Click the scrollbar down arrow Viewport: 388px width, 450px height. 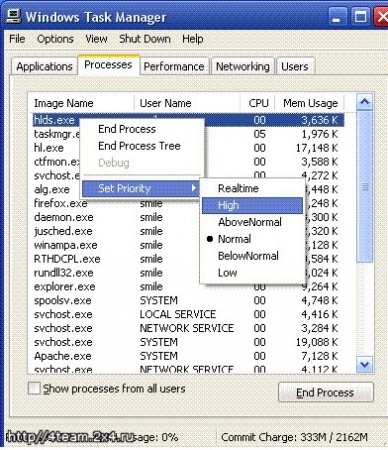(x=364, y=364)
